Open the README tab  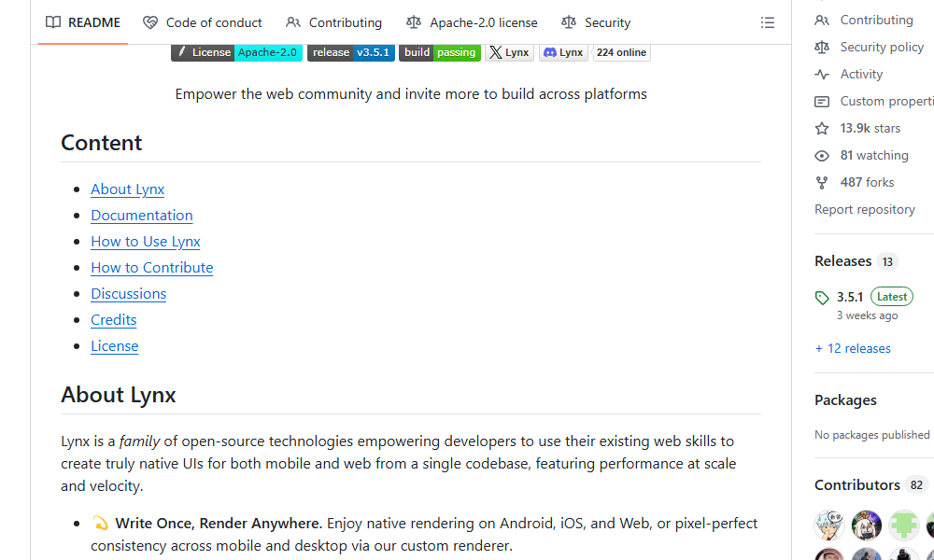point(83,22)
